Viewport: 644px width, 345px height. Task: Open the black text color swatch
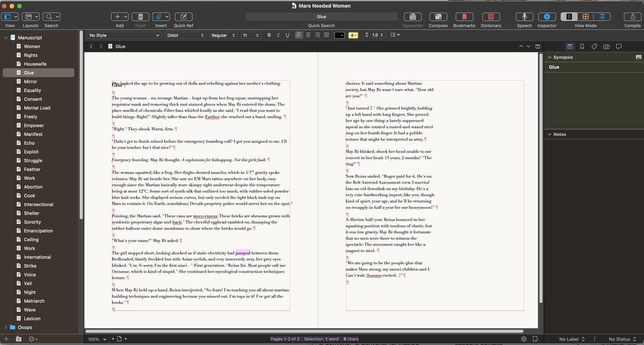point(339,35)
